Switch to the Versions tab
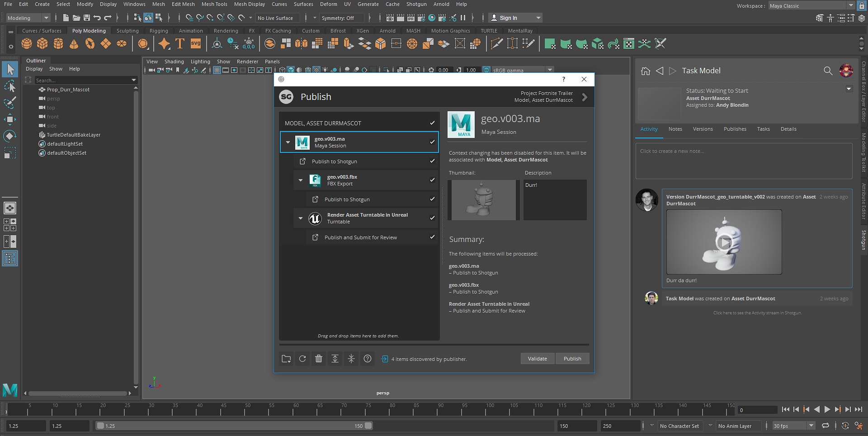This screenshot has height=436, width=868. coord(703,129)
